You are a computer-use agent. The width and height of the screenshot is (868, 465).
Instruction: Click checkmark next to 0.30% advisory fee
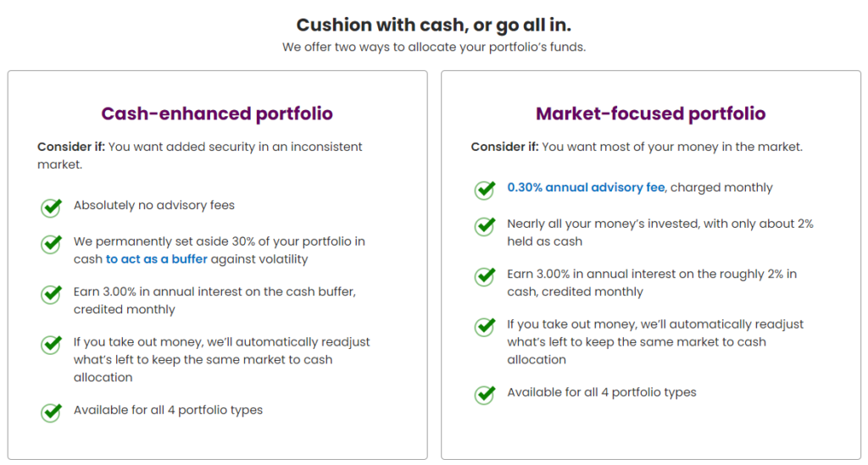click(485, 189)
